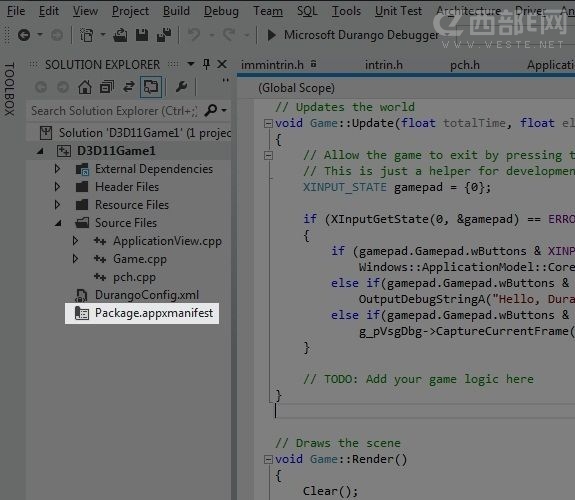Click the Save All toolbar icon

[164, 35]
